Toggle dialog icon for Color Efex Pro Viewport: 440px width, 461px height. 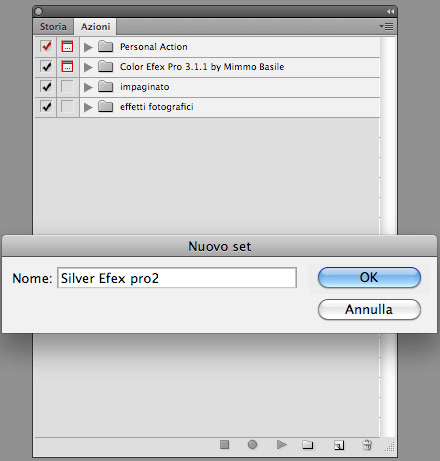[67, 67]
